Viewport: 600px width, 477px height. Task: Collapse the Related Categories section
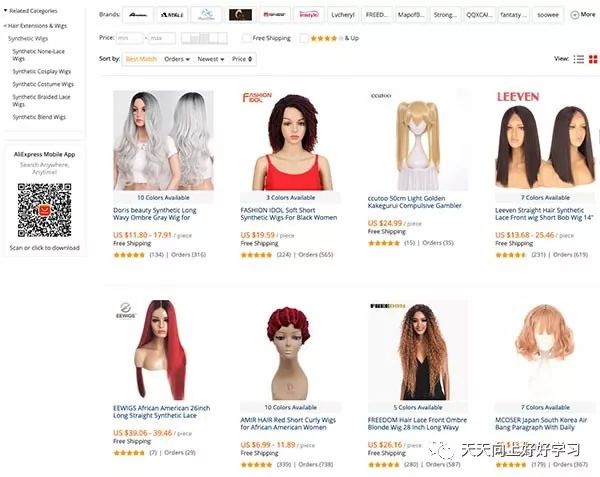pyautogui.click(x=30, y=11)
